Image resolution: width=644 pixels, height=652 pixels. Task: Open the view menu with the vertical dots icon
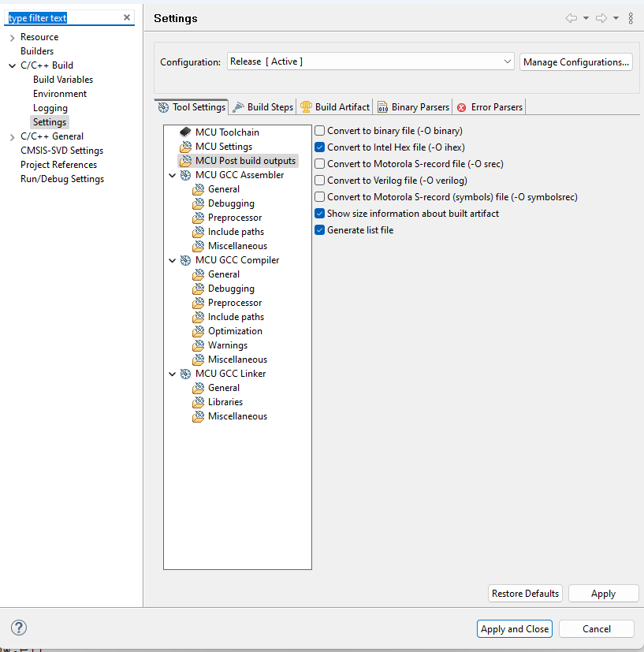tap(631, 18)
